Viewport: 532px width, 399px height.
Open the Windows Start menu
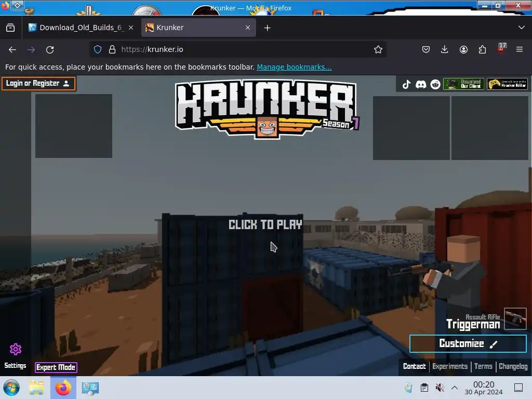pyautogui.click(x=11, y=388)
